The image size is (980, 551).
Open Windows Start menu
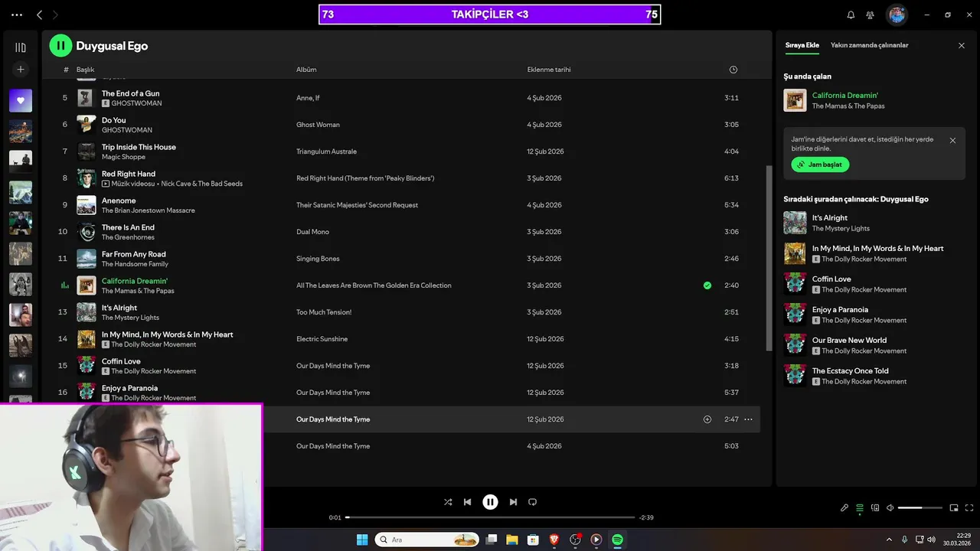click(x=362, y=540)
